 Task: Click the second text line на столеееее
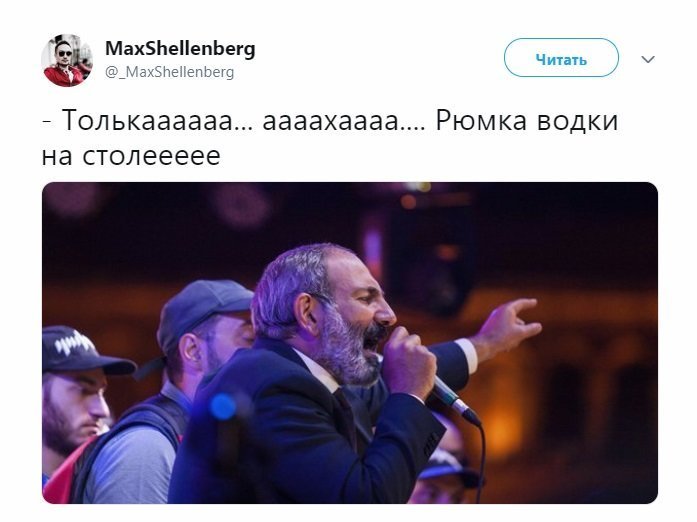pos(131,156)
